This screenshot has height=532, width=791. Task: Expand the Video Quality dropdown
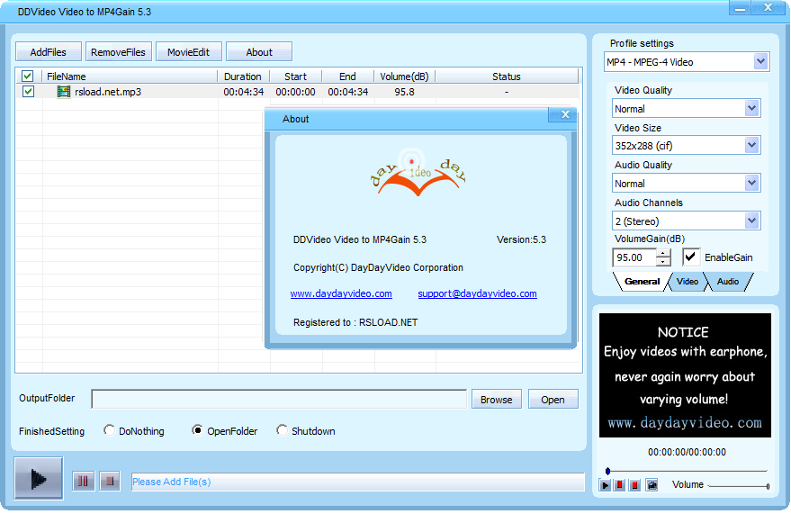[x=751, y=109]
